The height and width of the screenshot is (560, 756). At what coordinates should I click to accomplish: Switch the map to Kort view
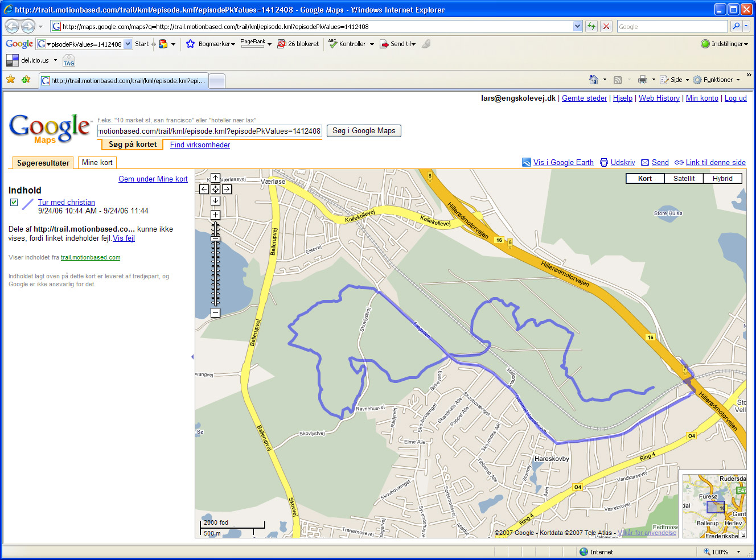pos(645,178)
